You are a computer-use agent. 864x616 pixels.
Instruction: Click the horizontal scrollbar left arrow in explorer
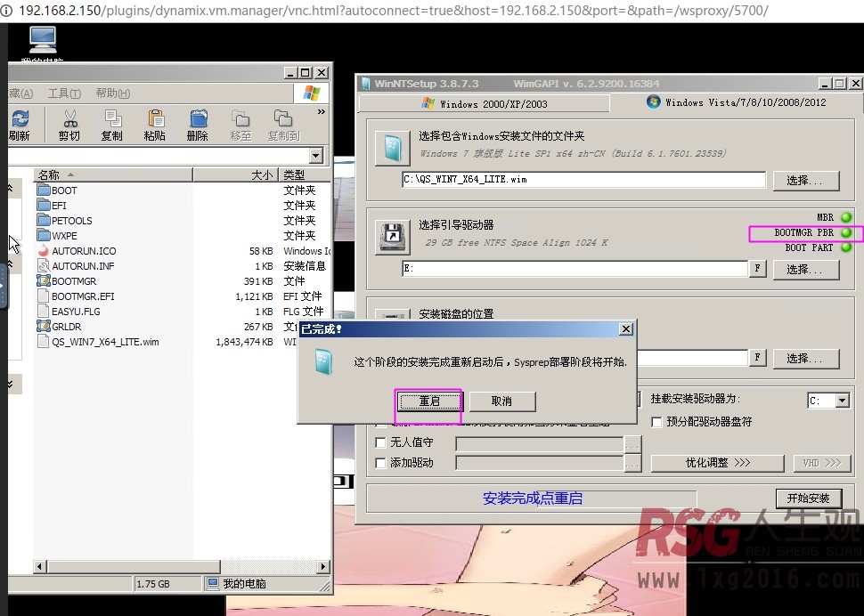coord(40,566)
